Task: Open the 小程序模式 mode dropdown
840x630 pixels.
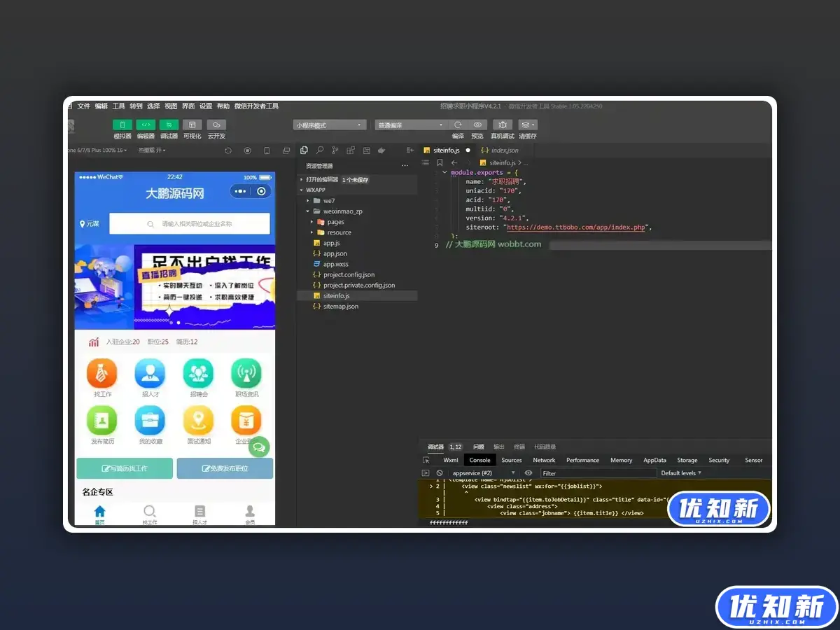Action: pos(329,125)
